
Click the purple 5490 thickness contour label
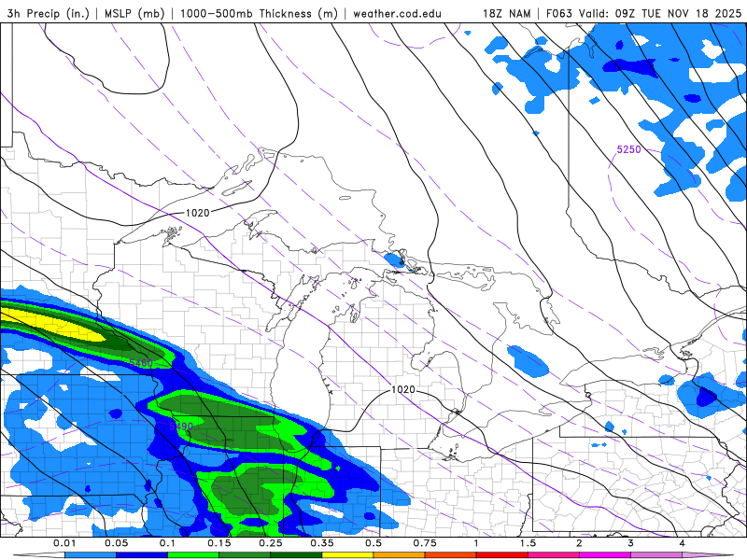[x=181, y=426]
